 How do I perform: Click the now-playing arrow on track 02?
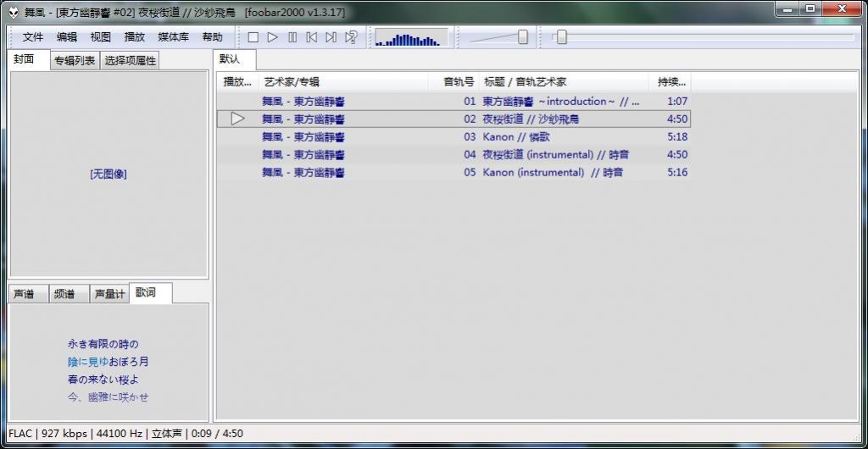237,119
